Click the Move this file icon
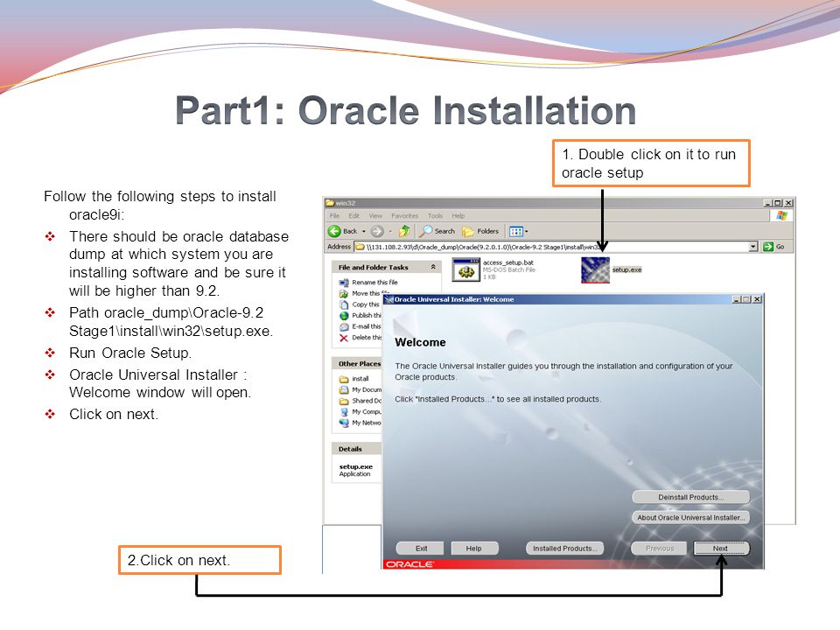Viewport: 840px width, 630px height. (344, 294)
